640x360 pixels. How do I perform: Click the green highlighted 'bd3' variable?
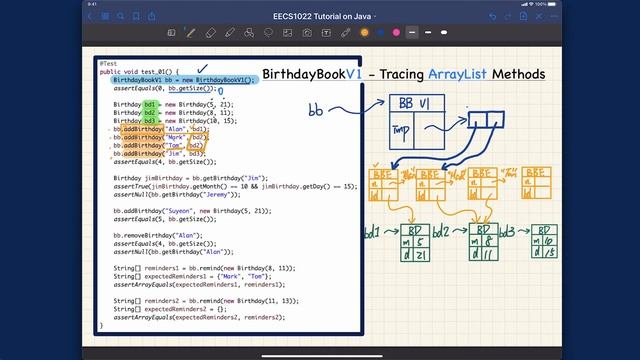pyautogui.click(x=150, y=121)
